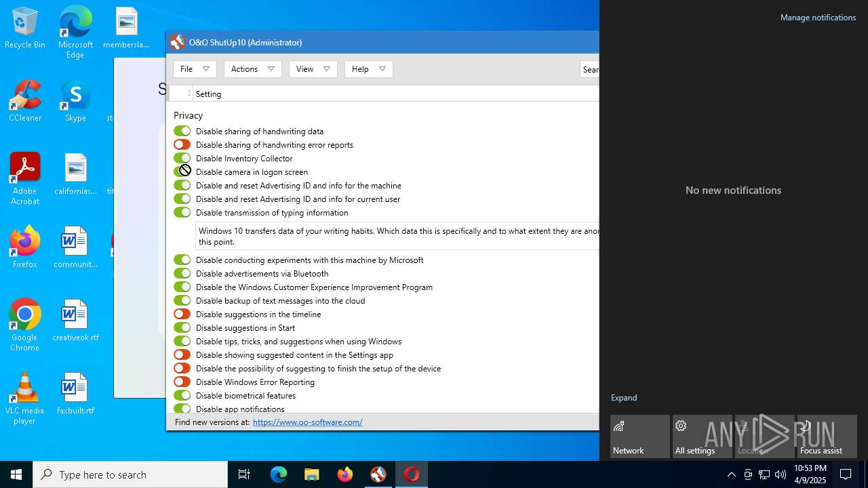Show hidden system tray icons
Image resolution: width=868 pixels, height=488 pixels.
tap(731, 474)
